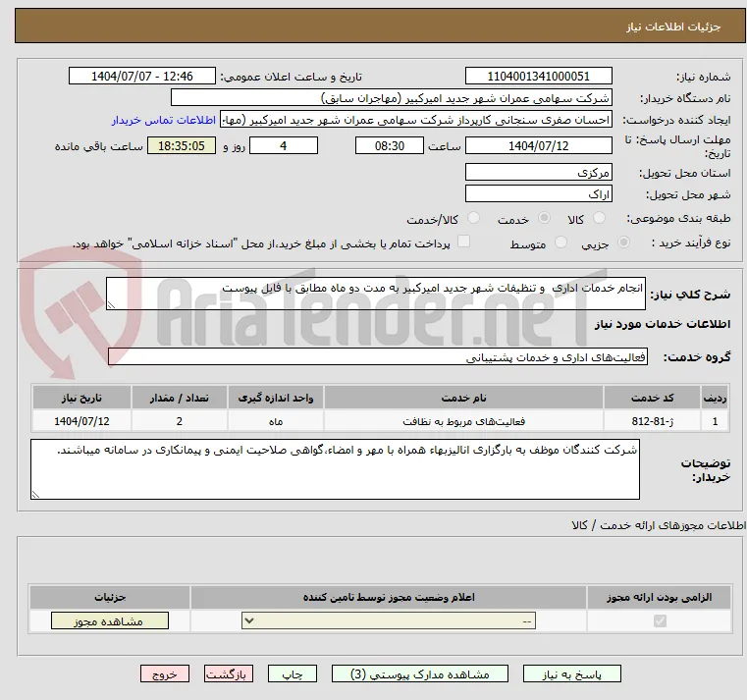Click the unit cell ماه

276,421
